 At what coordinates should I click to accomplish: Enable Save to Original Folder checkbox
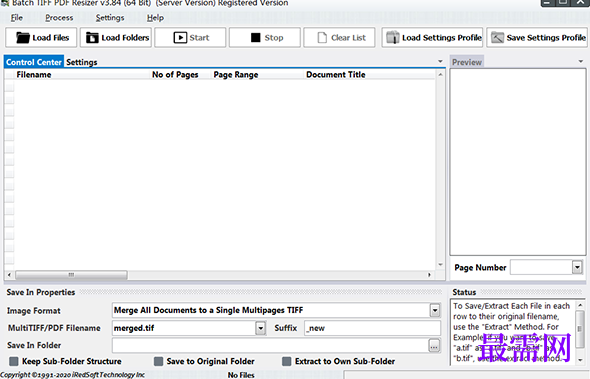[x=158, y=361]
